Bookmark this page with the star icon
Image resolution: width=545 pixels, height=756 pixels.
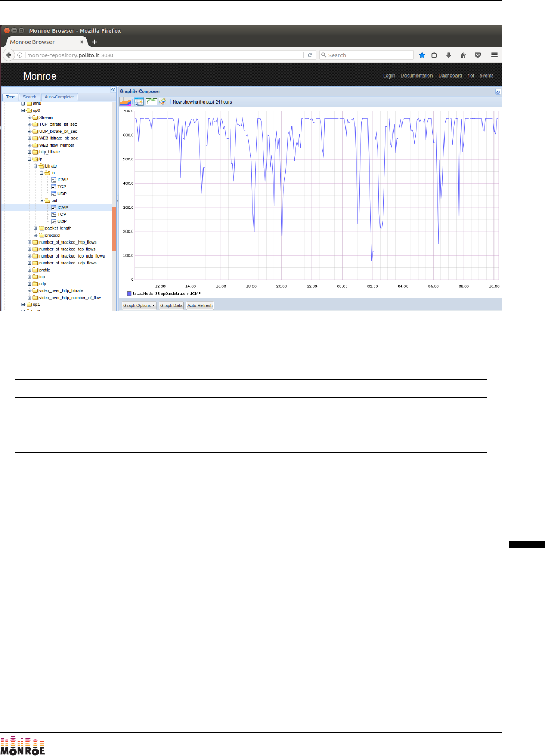(x=422, y=55)
